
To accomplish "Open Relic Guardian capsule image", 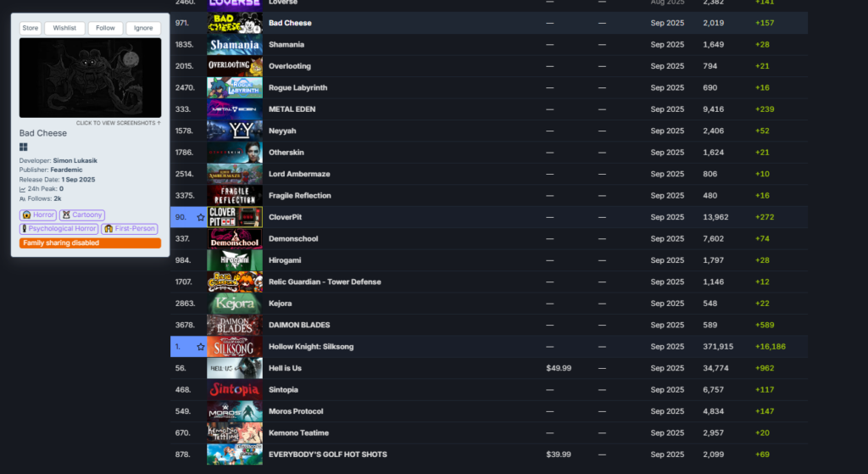I will tap(235, 282).
